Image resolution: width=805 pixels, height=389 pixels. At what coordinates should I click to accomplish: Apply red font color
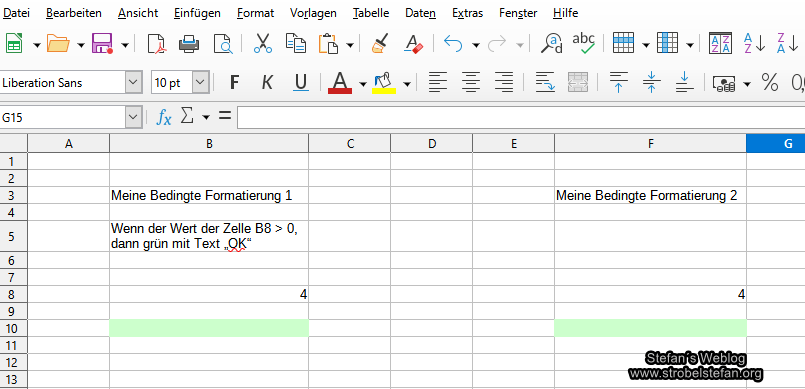coord(340,82)
